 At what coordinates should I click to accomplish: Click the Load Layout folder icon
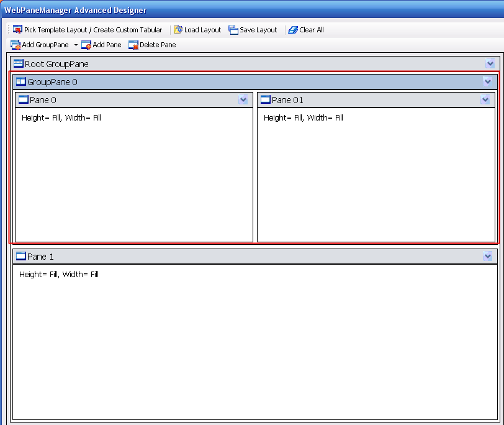(178, 30)
